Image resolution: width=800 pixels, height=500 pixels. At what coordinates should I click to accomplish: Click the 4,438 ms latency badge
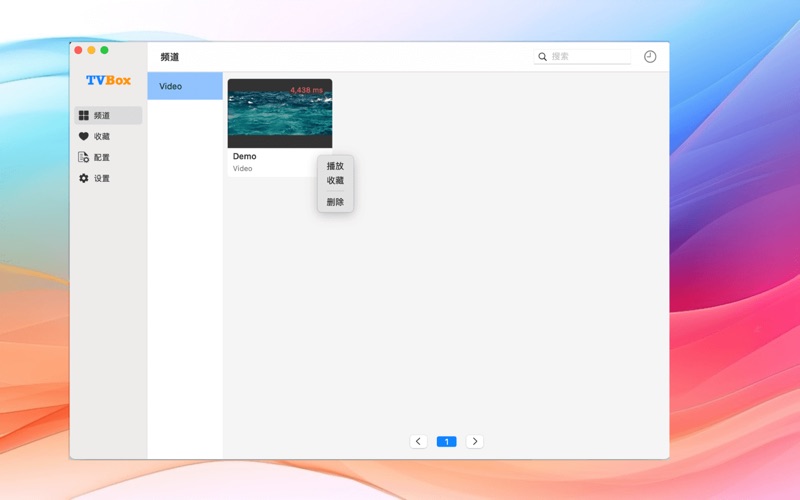pyautogui.click(x=307, y=90)
